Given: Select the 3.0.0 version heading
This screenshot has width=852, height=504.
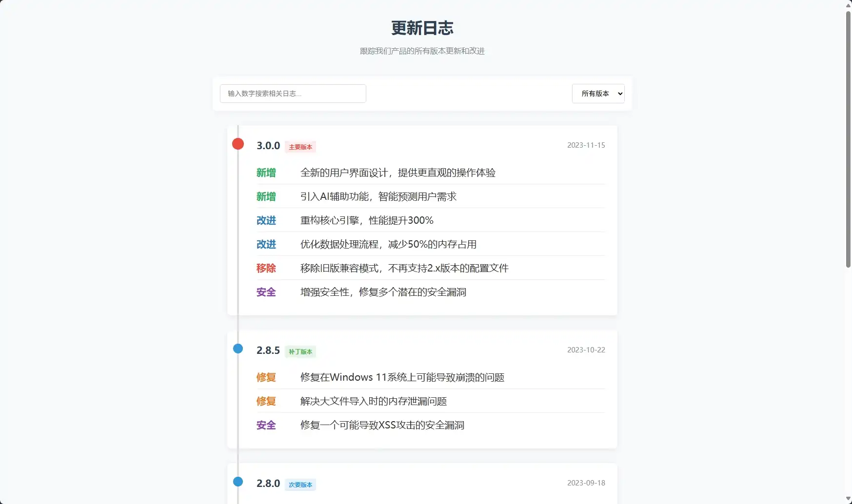Looking at the screenshot, I should click(x=268, y=146).
